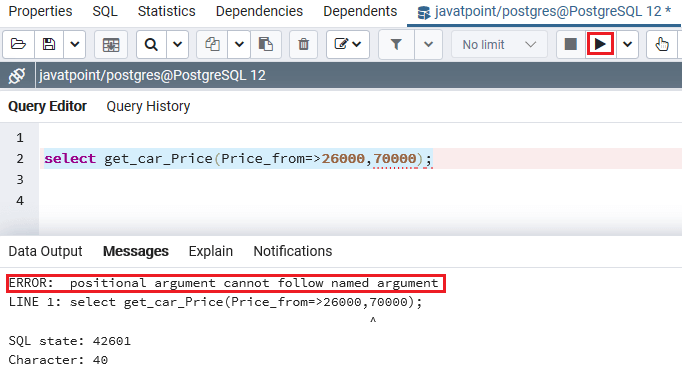Viewport: 682px width, 374px height.
Task: Open the Dependents tab
Action: click(360, 11)
